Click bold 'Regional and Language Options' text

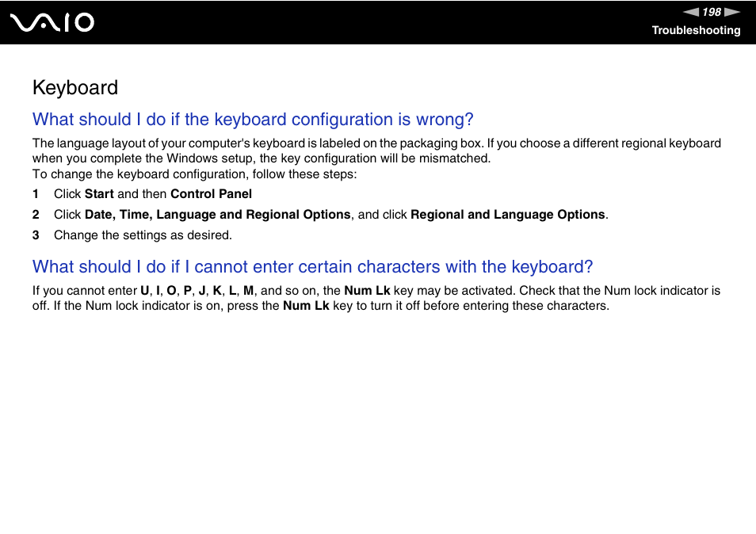(x=508, y=215)
